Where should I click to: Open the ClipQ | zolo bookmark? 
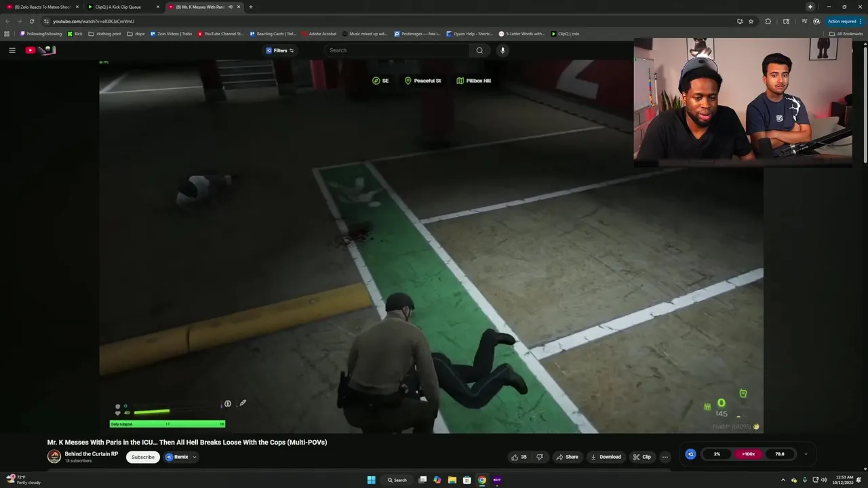coord(565,33)
